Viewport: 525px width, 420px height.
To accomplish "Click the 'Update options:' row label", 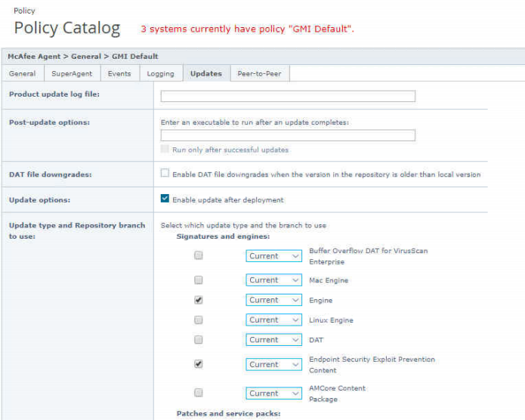I will (39, 200).
